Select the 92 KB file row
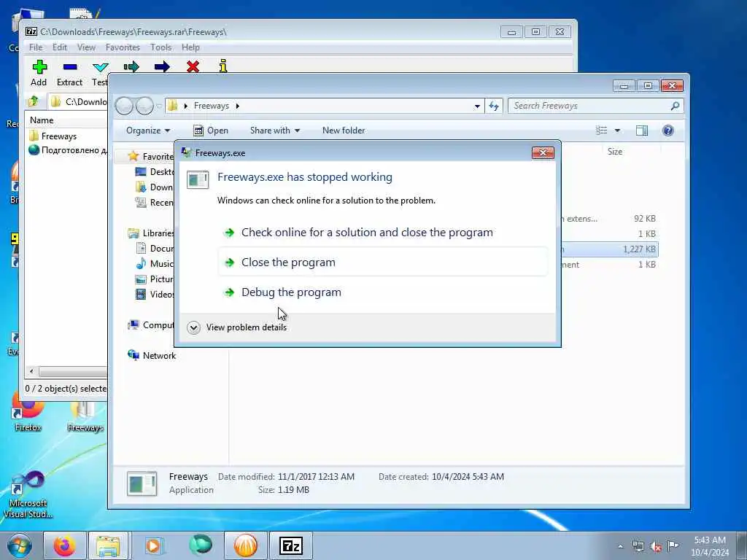 [x=610, y=219]
